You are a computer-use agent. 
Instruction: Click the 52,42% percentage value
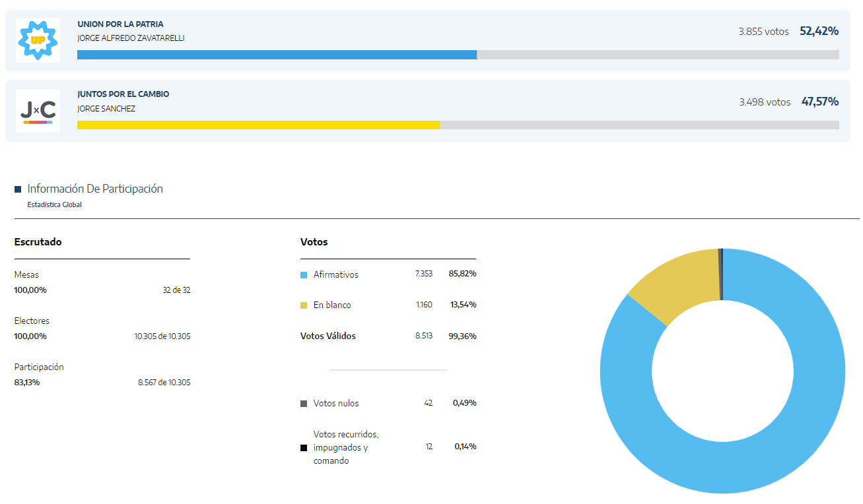[x=819, y=31]
